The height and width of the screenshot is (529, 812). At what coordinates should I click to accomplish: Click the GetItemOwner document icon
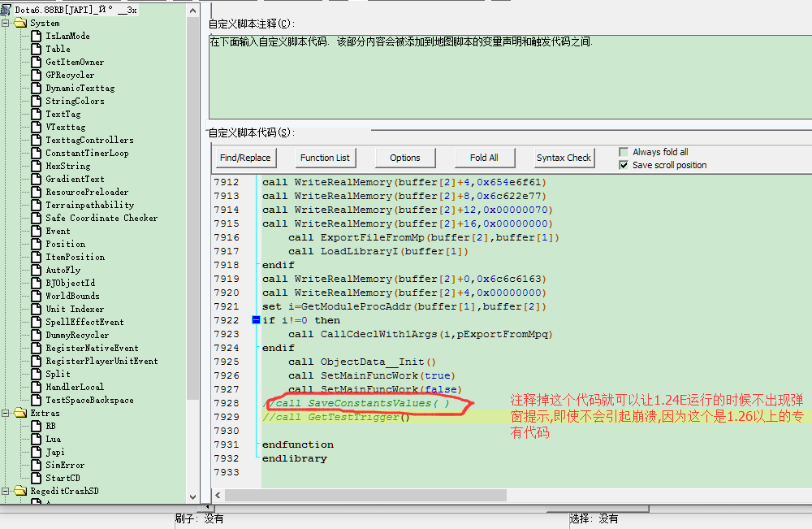click(x=37, y=62)
